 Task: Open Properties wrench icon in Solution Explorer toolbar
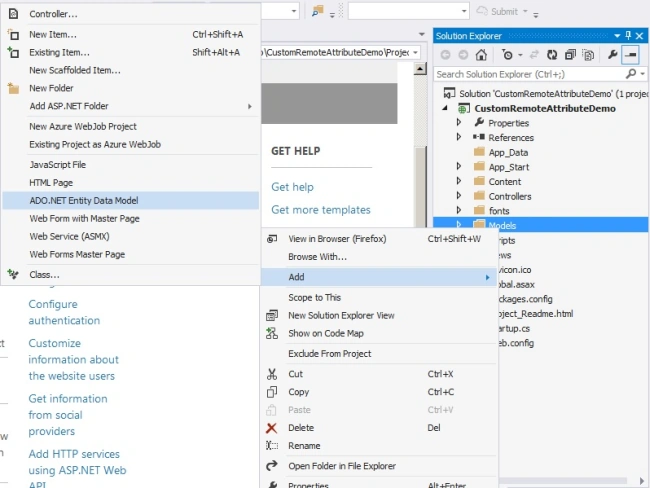pyautogui.click(x=612, y=54)
